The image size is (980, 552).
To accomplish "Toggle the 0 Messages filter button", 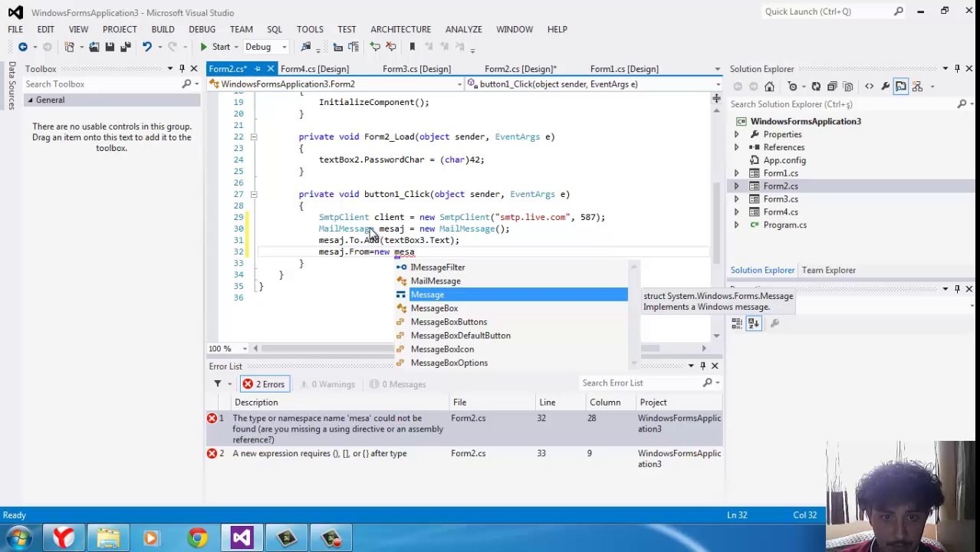I will (x=397, y=384).
